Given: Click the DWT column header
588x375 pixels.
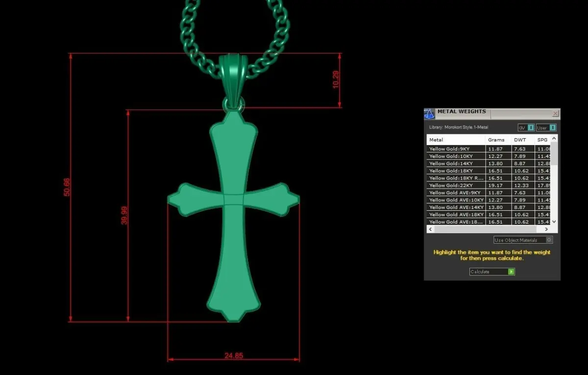Looking at the screenshot, I should pyautogui.click(x=522, y=140).
